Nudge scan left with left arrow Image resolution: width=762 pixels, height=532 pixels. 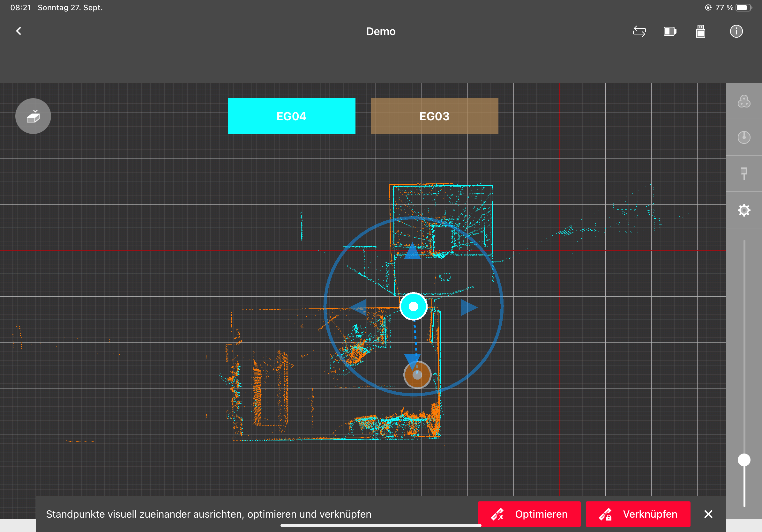[x=358, y=307]
